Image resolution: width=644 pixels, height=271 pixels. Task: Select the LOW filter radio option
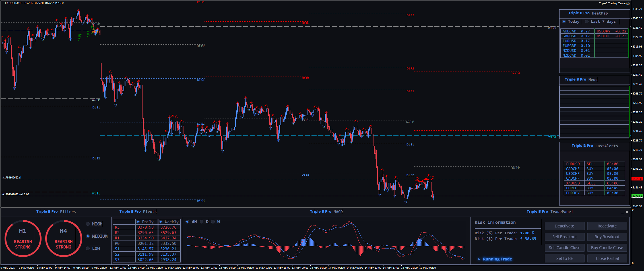point(88,249)
